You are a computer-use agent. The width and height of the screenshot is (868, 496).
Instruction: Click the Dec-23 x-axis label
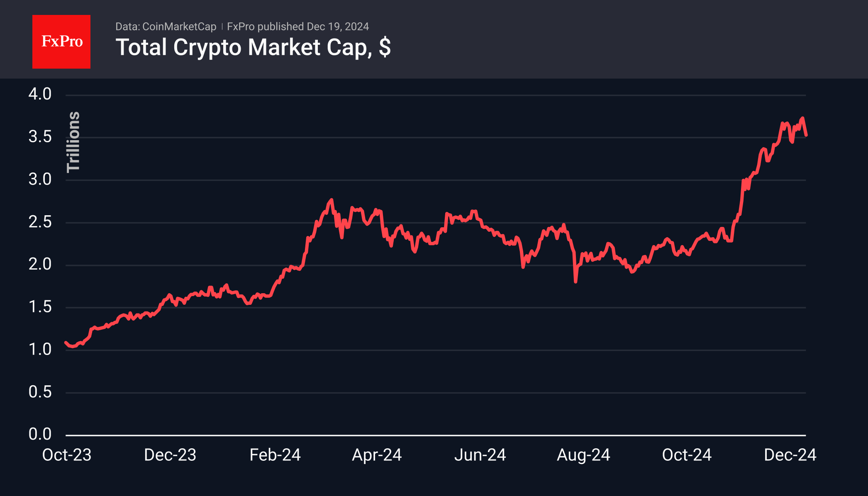pos(170,455)
